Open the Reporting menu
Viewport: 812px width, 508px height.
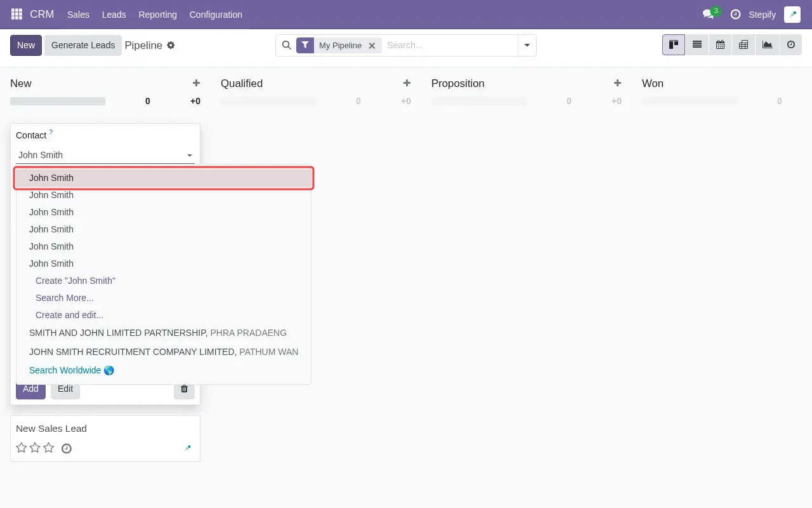click(157, 14)
